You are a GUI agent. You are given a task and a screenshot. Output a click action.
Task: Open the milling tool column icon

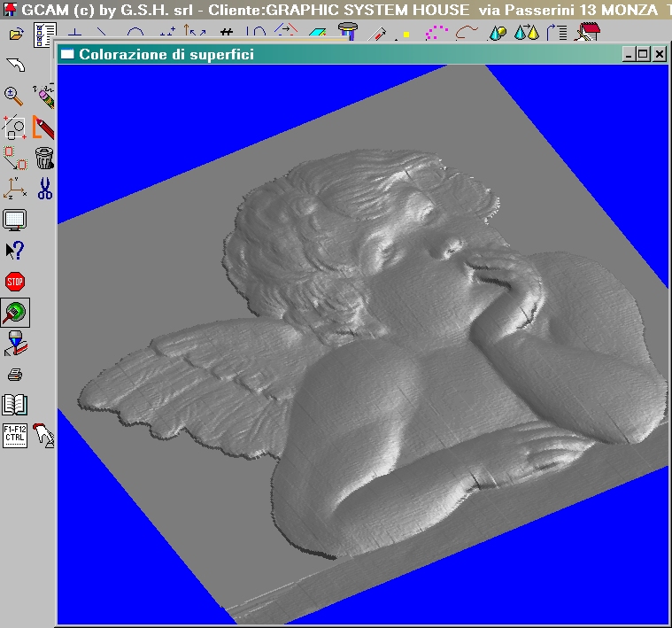click(x=348, y=32)
